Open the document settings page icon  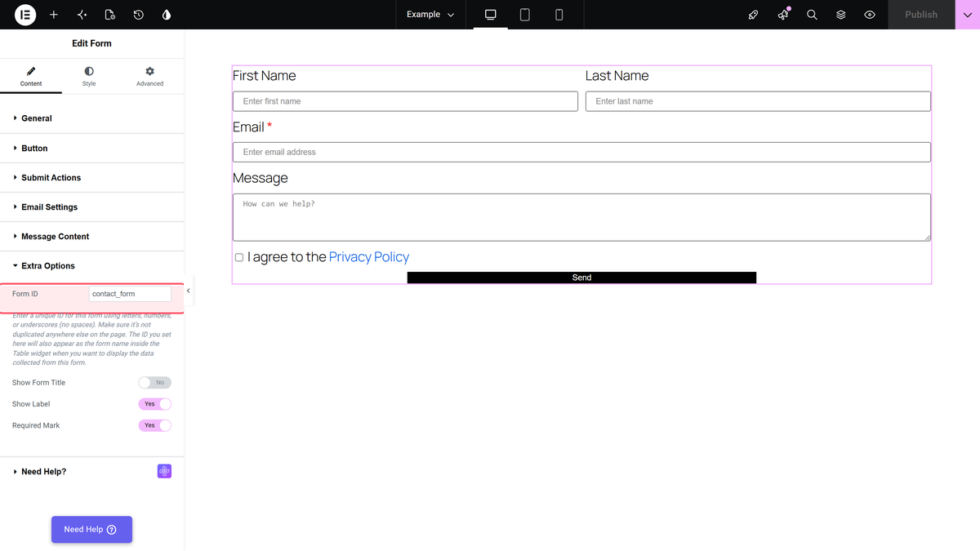point(110,15)
